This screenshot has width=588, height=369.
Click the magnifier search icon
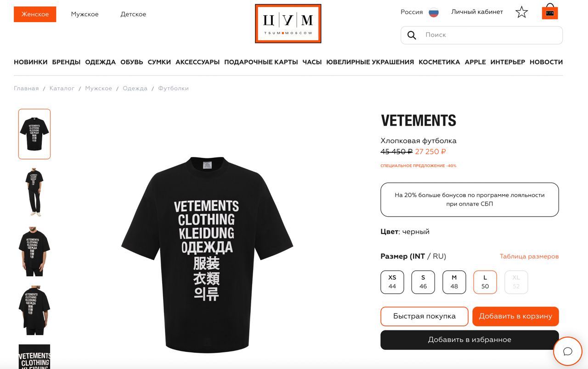point(412,35)
